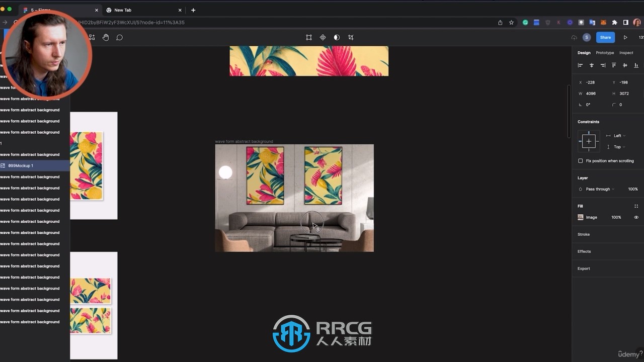Align right icon in Design panel
The height and width of the screenshot is (362, 644).
point(603,65)
